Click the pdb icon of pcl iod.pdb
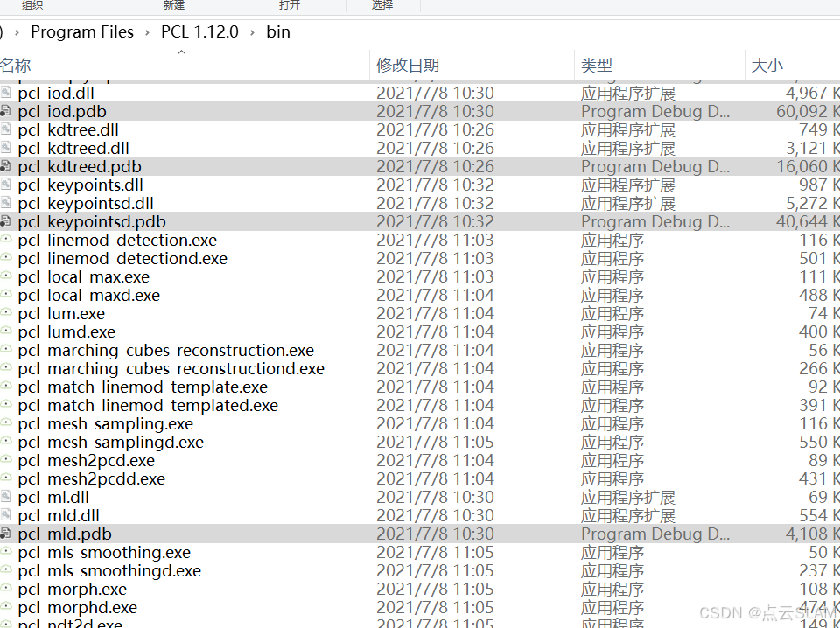 5,111
